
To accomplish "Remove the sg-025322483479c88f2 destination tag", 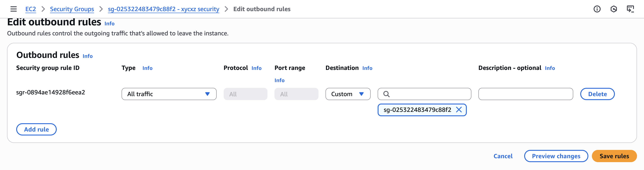I will tap(460, 110).
